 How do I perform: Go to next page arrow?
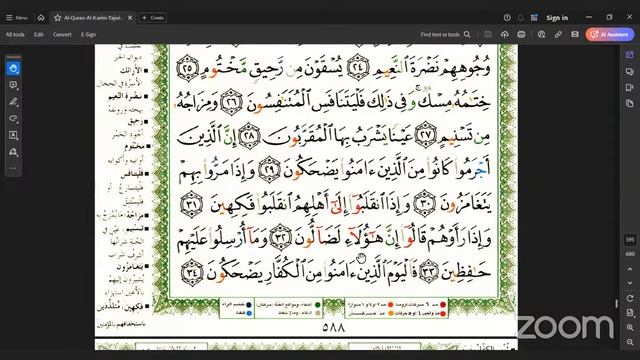(x=630, y=283)
